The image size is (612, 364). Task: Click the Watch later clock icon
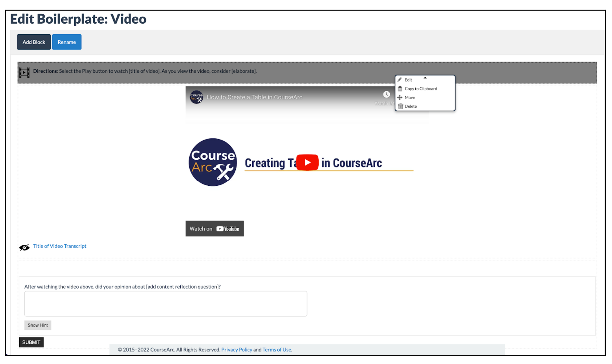(387, 94)
